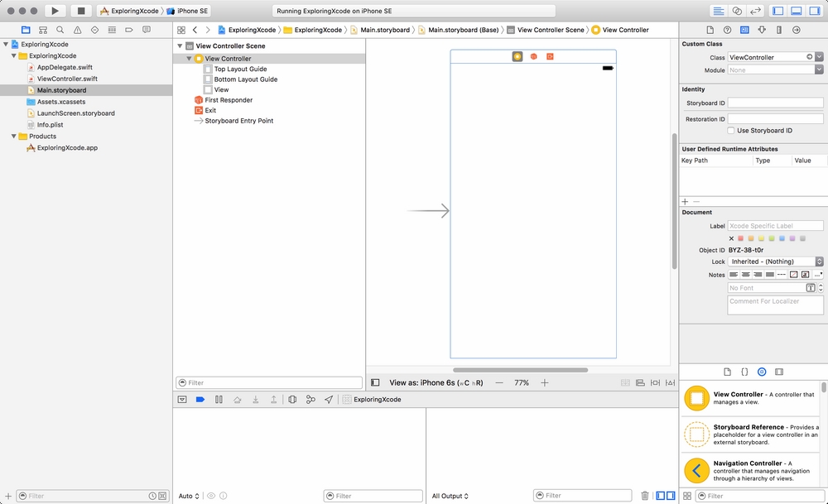Viewport: 828px width, 504px height.
Task: Add a user defined runtime attribute
Action: pos(685,202)
